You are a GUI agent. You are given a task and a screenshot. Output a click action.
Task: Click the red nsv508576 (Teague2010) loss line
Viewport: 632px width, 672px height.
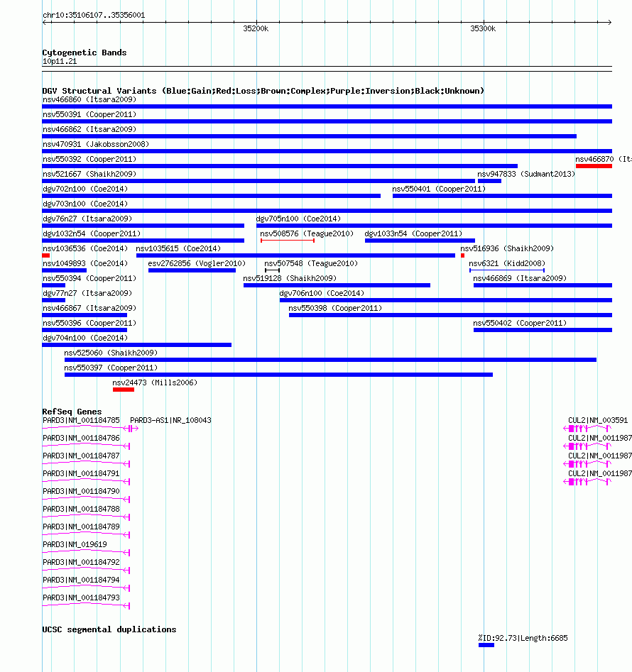[288, 241]
